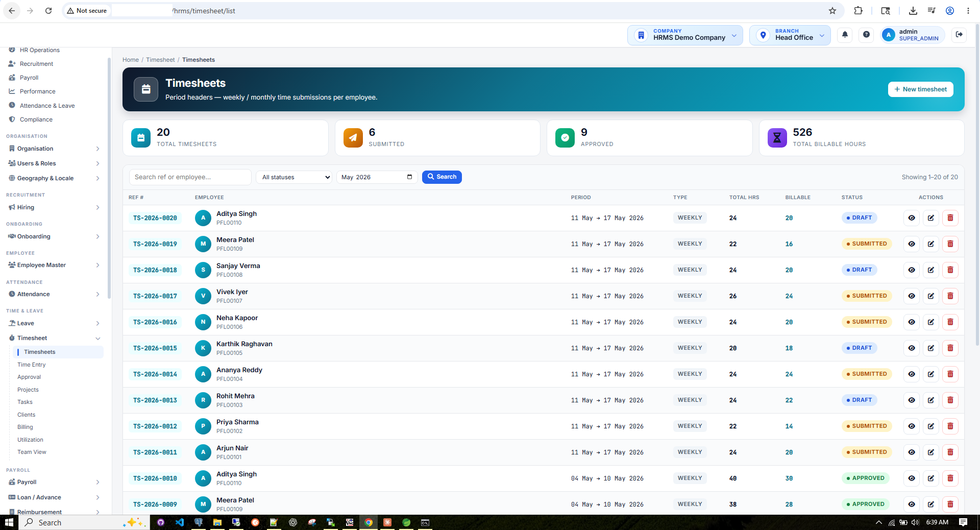This screenshot has height=530, width=980.
Task: View timesheet TS-2026-0019 eye icon
Action: tap(912, 244)
